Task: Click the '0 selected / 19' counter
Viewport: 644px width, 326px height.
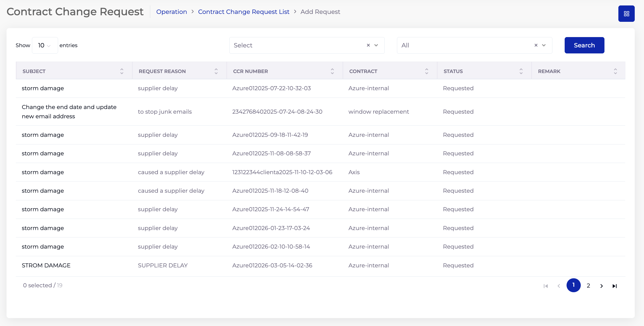Action: pyautogui.click(x=43, y=285)
